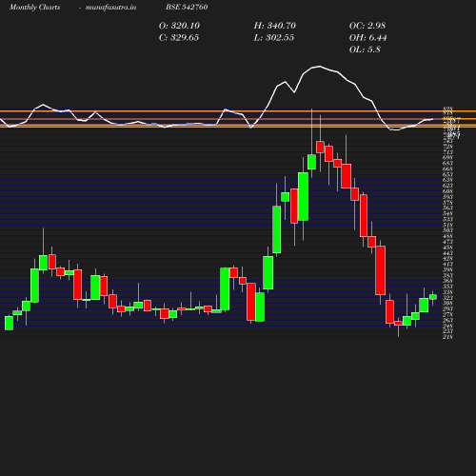Screen dimensions: 476x476
Task: Click the 353 price axis label
Action: tap(447, 287)
